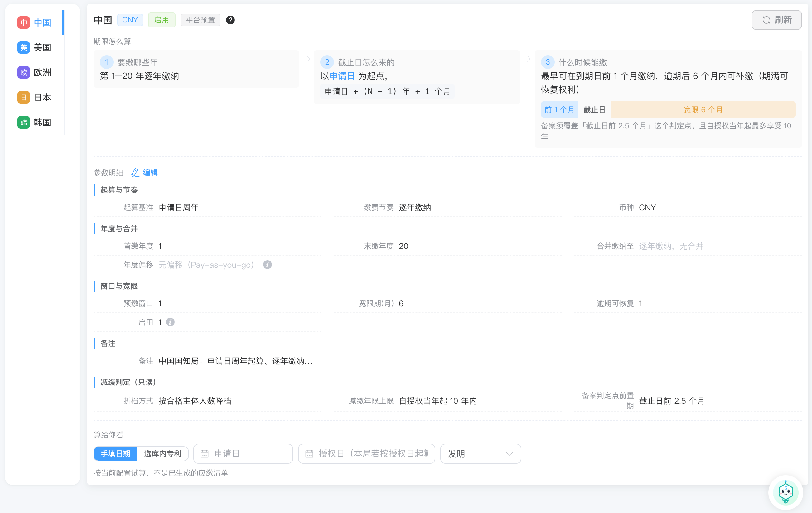Click the formula 申请日 + (N − 1) 年 + 1 个月

point(388,91)
